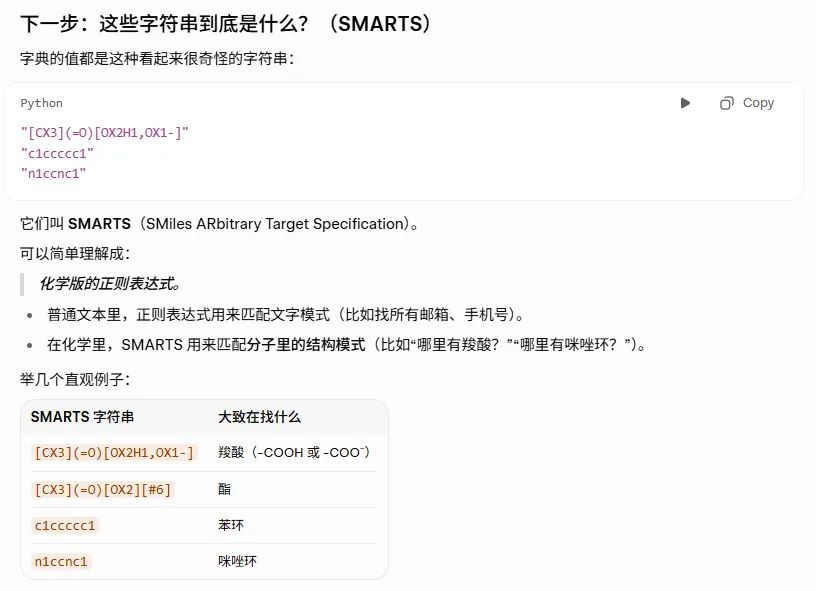Click the 酯 table cell
Image resolution: width=816 pixels, height=591 pixels.
click(x=224, y=489)
